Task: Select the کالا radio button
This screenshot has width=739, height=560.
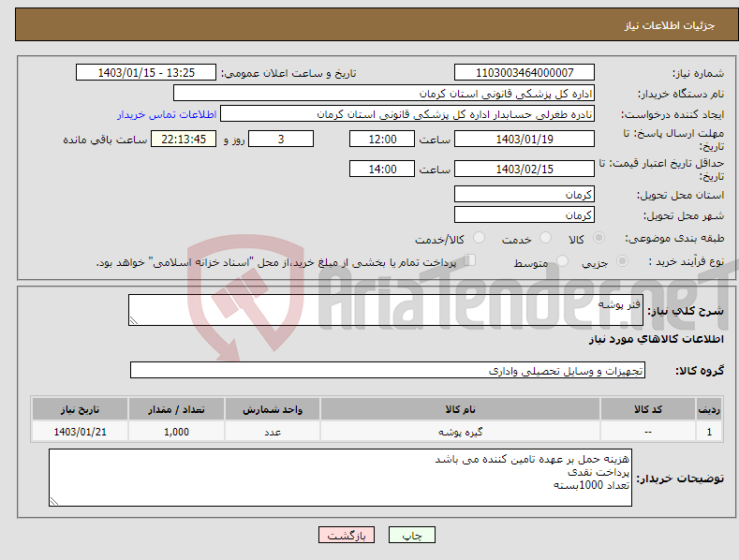Action: (x=599, y=238)
